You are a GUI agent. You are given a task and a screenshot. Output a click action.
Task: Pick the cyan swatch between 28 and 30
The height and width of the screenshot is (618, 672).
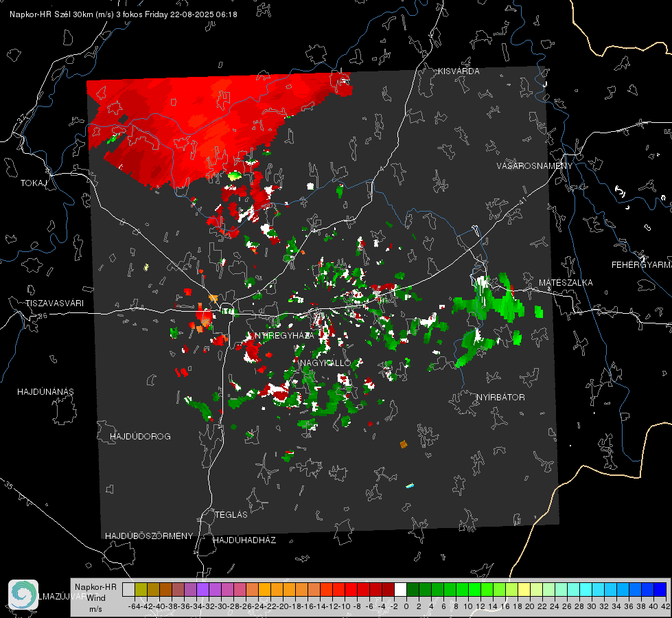586,589
